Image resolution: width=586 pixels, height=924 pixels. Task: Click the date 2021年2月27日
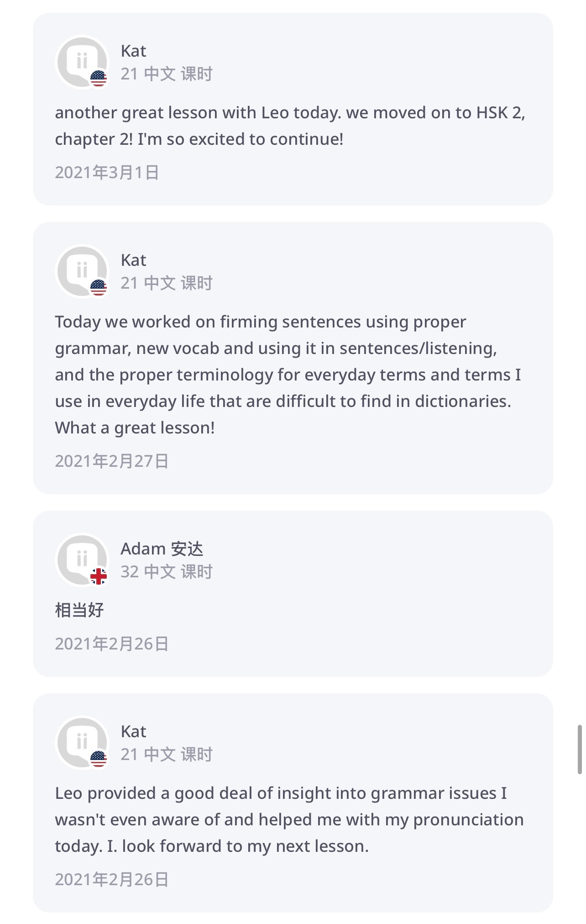point(112,461)
